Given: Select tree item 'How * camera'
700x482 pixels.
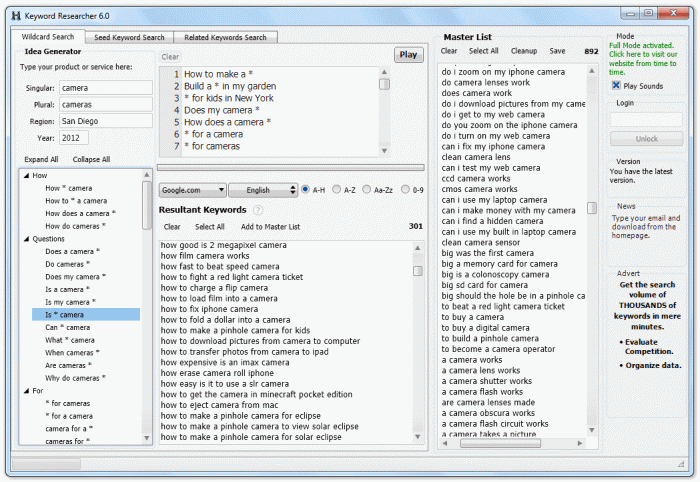Looking at the screenshot, I should point(68,188).
